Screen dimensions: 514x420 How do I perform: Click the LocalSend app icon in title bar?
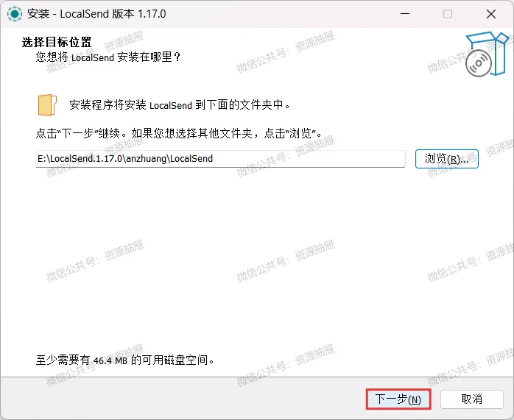coord(15,14)
